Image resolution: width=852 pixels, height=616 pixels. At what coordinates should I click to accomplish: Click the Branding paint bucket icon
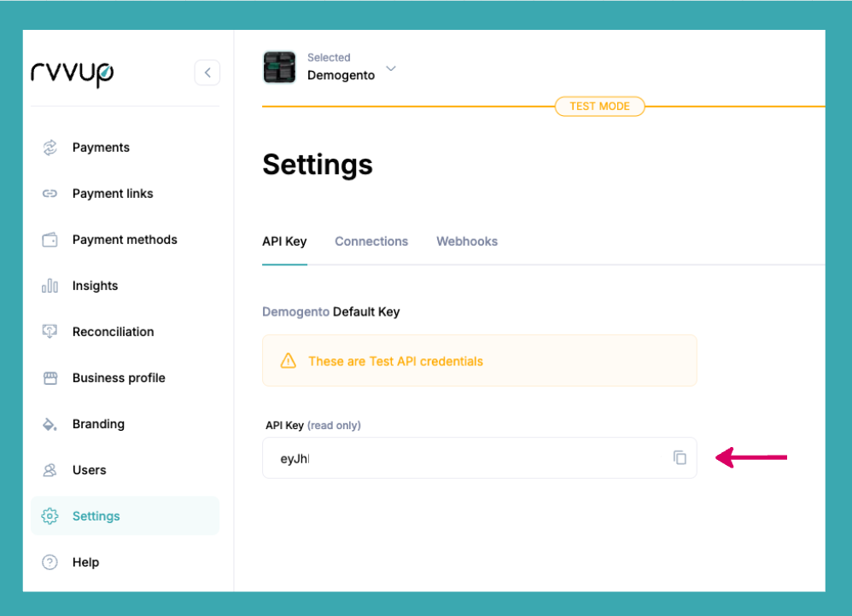pos(50,424)
